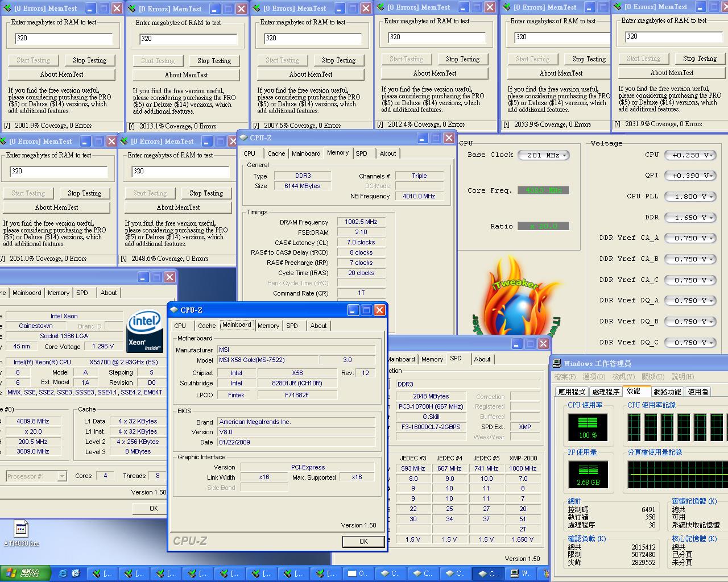The image size is (728, 582).
Task: Select the Cache tab in CPU-Z Memory window
Action: [276, 153]
